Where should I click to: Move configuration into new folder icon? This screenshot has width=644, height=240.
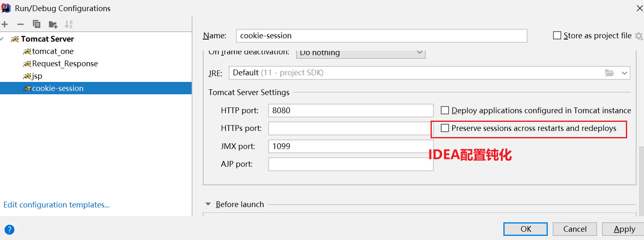click(53, 24)
